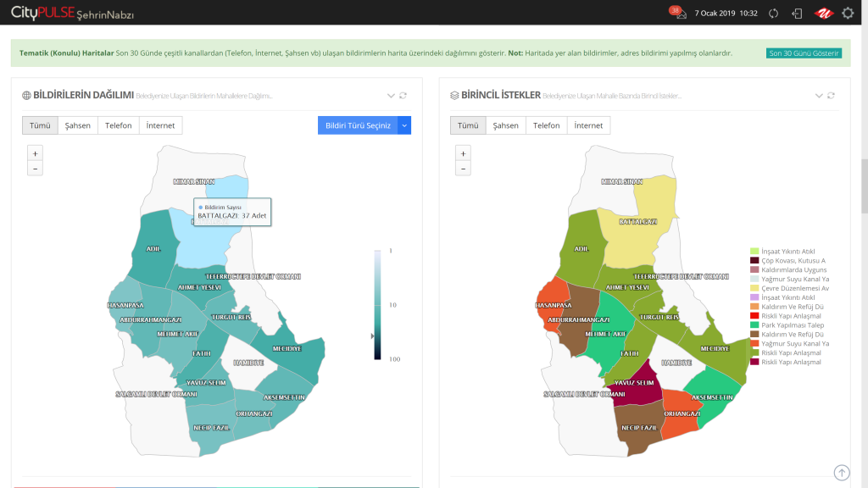Select İnternet filter in Bildirilerin Dağılımı

point(160,125)
